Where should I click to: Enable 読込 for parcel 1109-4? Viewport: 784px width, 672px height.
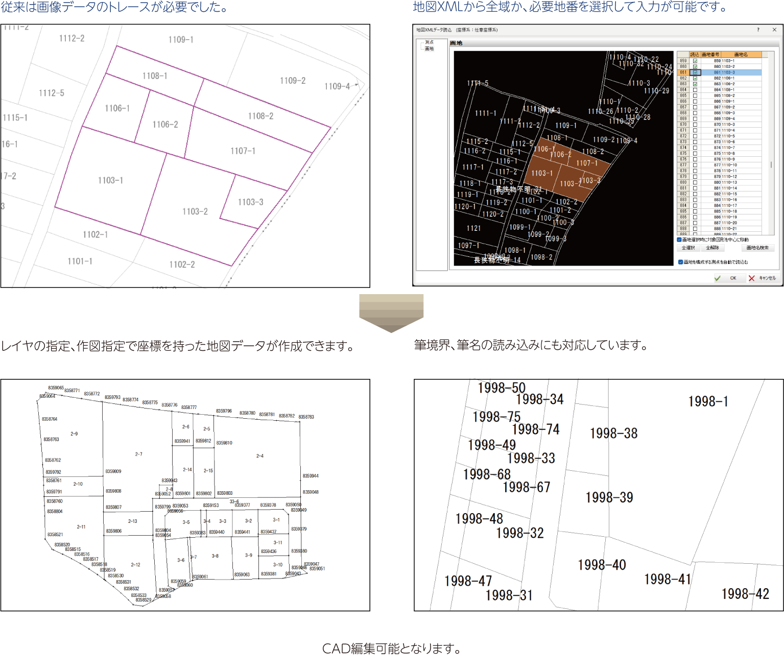(x=695, y=118)
